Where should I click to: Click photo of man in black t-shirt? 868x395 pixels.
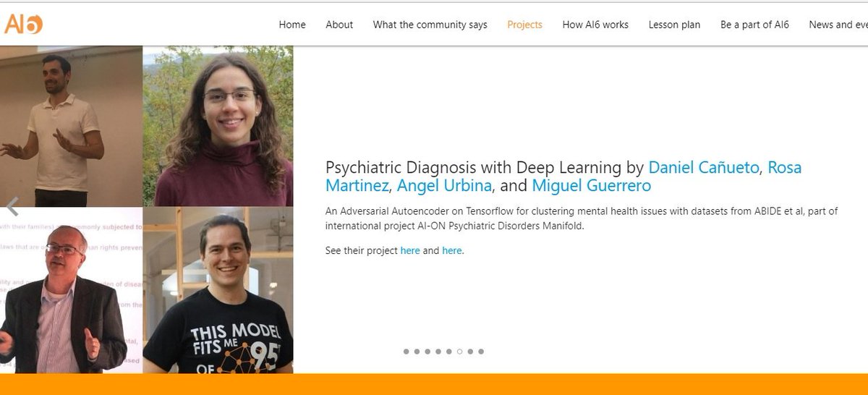pyautogui.click(x=218, y=290)
